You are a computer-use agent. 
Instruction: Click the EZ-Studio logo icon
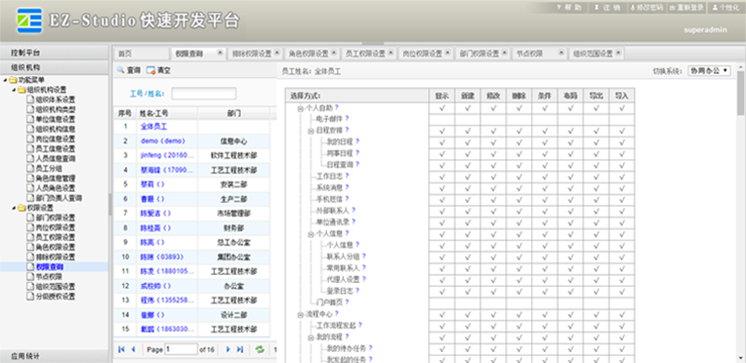[x=29, y=20]
